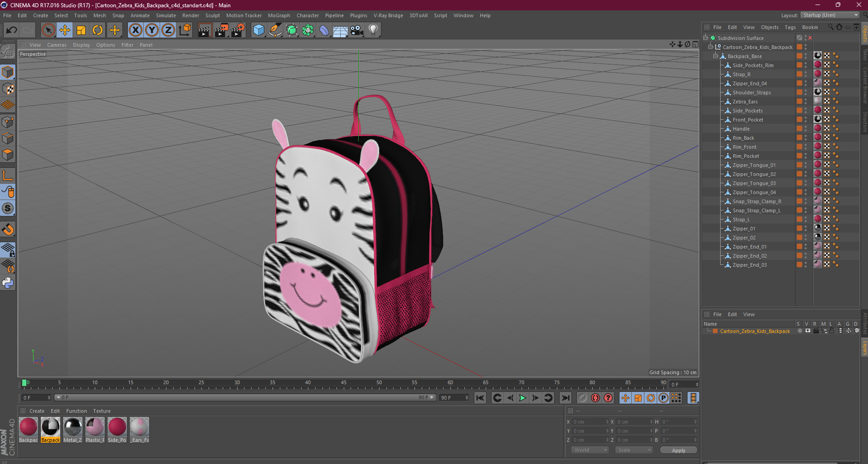Click the Array modeling icon
Image resolution: width=868 pixels, height=464 pixels.
pos(308,30)
